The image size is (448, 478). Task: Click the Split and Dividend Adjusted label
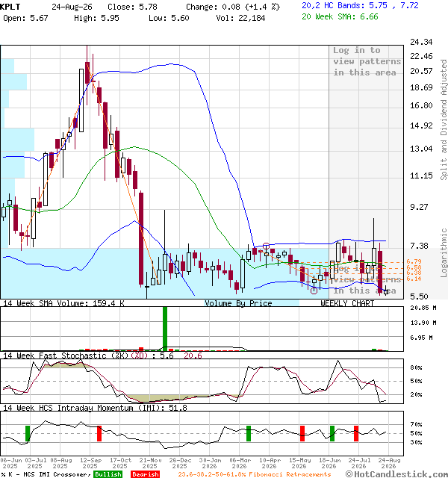(444, 119)
